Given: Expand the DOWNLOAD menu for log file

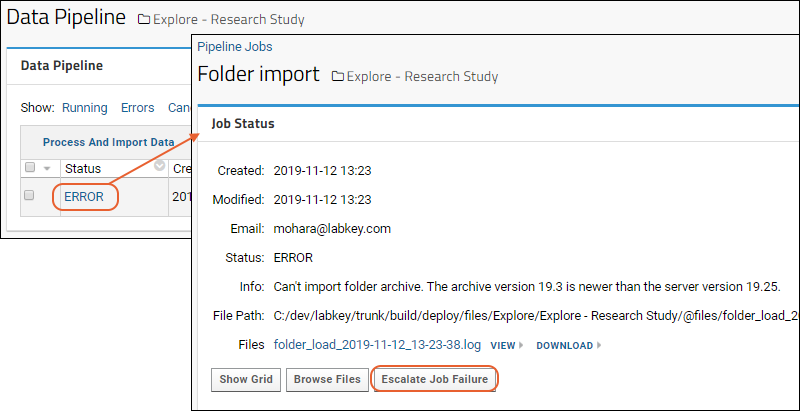Looking at the screenshot, I should 565,346.
